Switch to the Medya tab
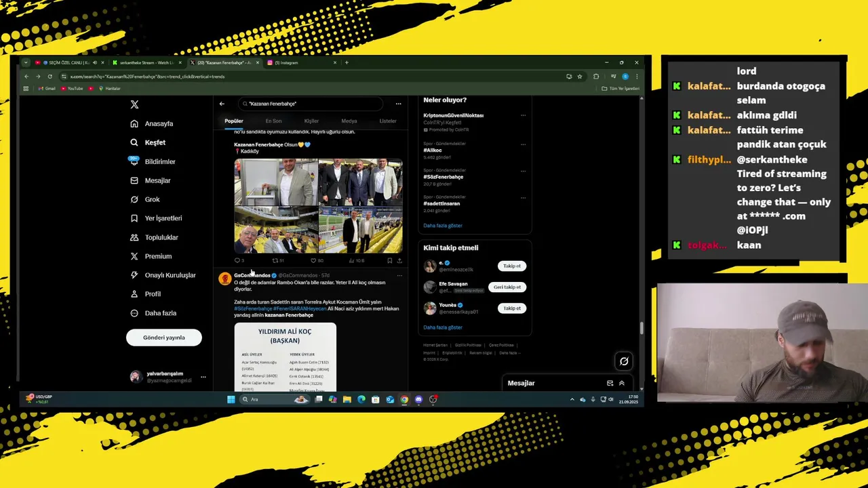This screenshot has height=488, width=868. pos(349,121)
